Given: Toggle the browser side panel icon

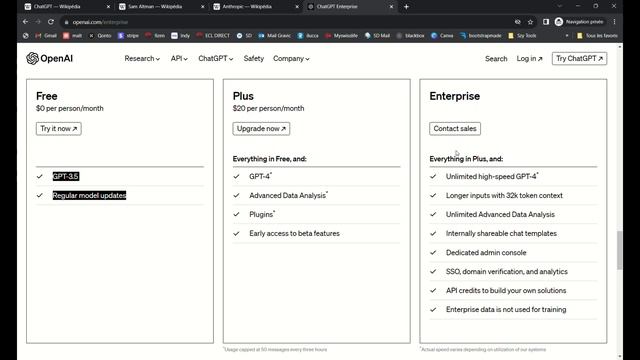Looking at the screenshot, I should pyautogui.click(x=546, y=22).
